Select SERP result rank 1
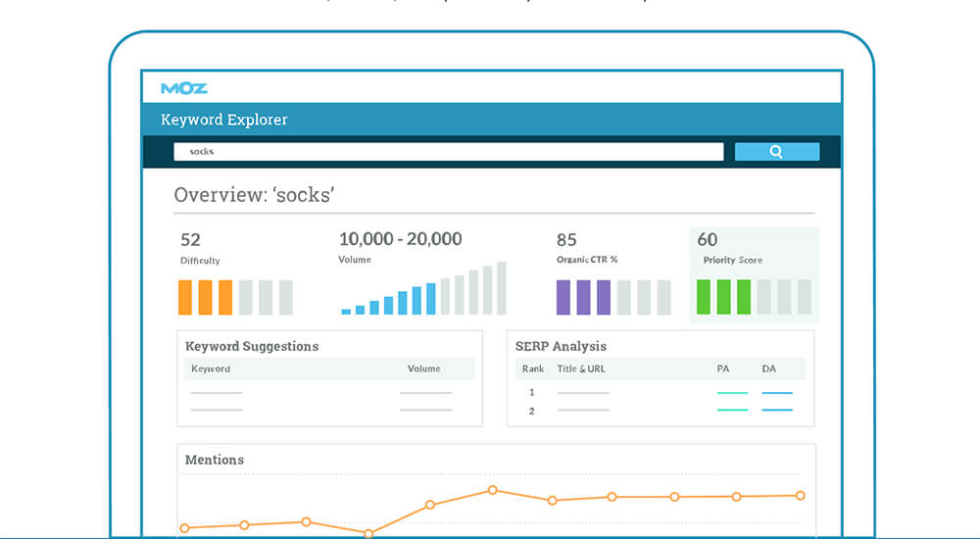This screenshot has width=980, height=539. (532, 392)
